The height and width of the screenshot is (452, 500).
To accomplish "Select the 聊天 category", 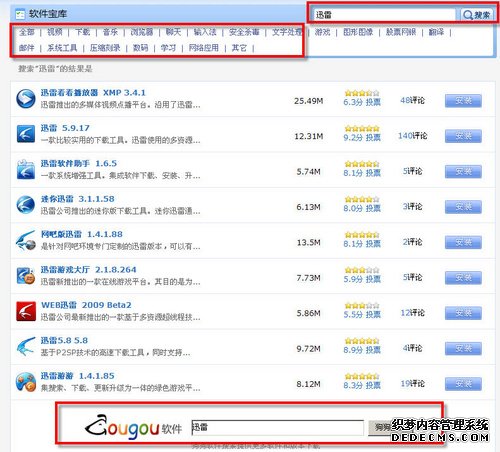I will [173, 32].
